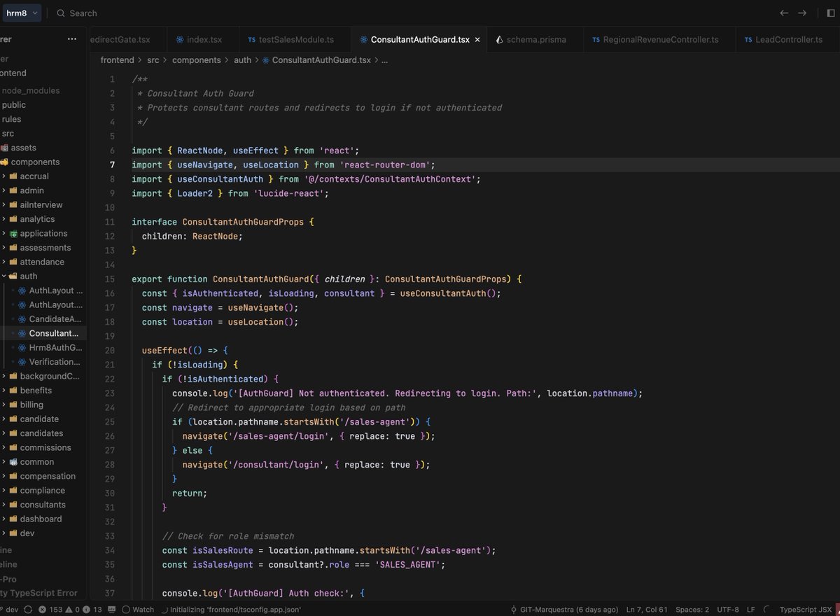Click the auth breadcrumb segment

(242, 60)
